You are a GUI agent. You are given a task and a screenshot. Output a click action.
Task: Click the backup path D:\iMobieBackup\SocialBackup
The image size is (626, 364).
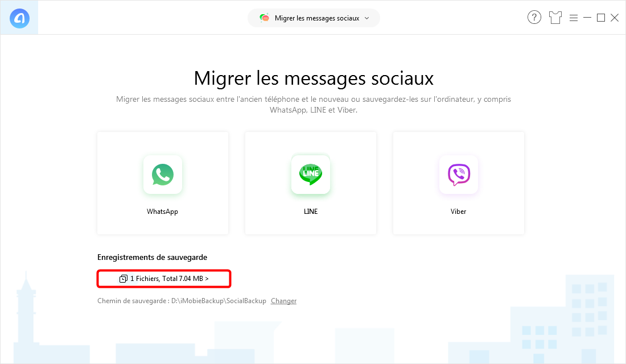219,301
